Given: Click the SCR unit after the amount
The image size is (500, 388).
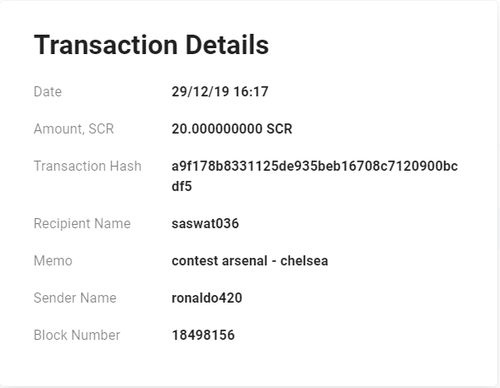Looking at the screenshot, I should pos(279,129).
